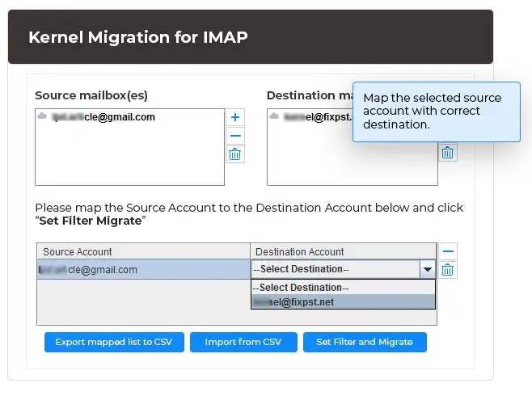Click the minus icon beside the mapping table
The height and width of the screenshot is (396, 532).
448,251
